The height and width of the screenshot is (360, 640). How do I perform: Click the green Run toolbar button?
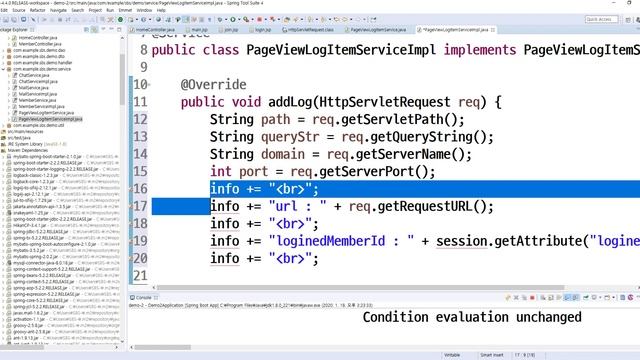click(233, 19)
